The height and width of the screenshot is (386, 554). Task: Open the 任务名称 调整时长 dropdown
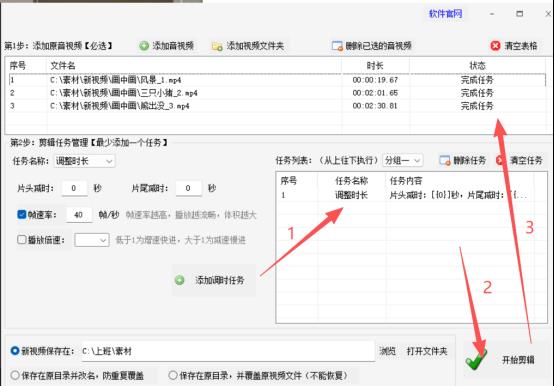tap(84, 161)
